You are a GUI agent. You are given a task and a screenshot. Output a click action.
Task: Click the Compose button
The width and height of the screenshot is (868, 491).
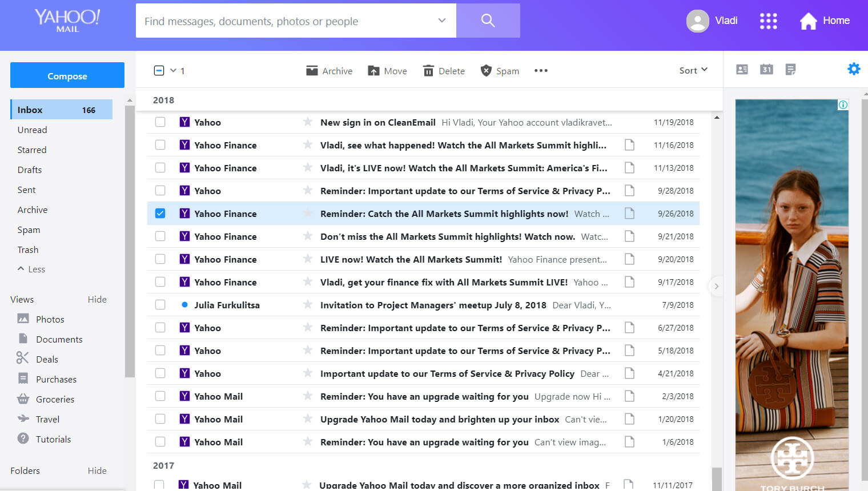(67, 75)
